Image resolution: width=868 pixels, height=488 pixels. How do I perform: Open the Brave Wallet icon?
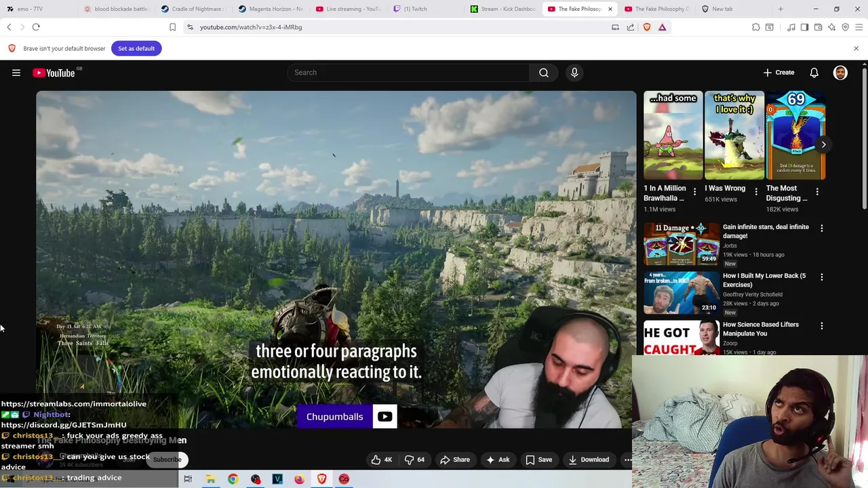pos(818,27)
